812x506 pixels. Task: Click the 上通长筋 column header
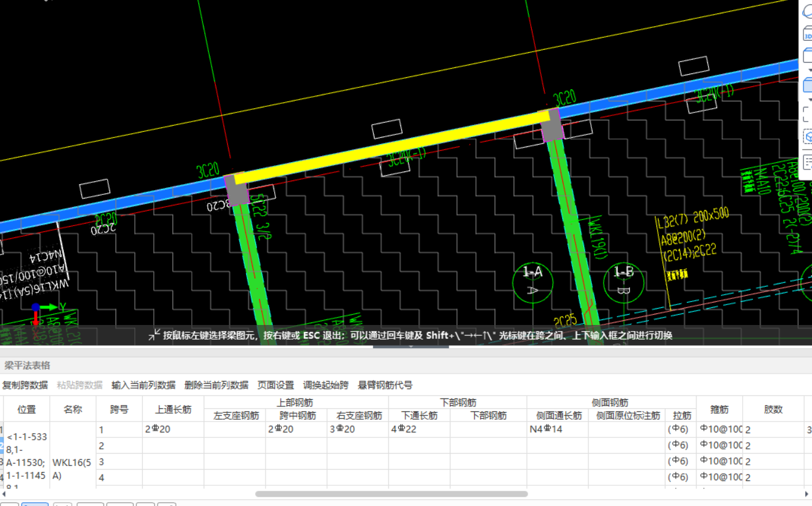click(173, 409)
